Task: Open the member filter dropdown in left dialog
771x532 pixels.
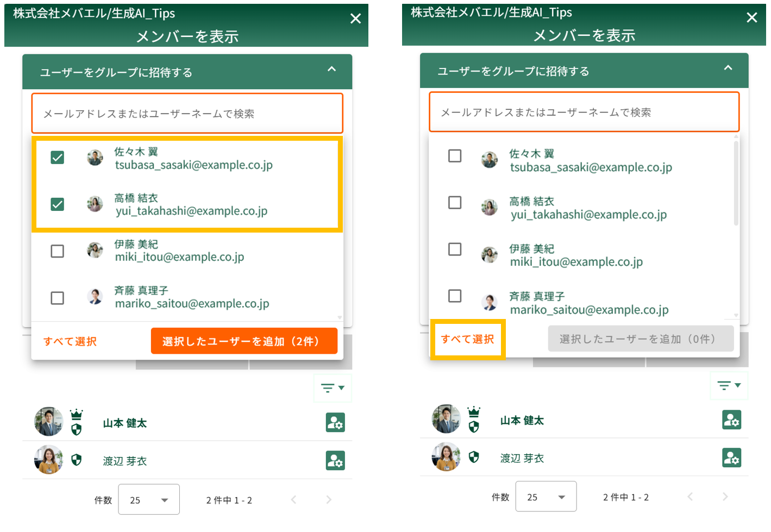Action: pos(333,388)
